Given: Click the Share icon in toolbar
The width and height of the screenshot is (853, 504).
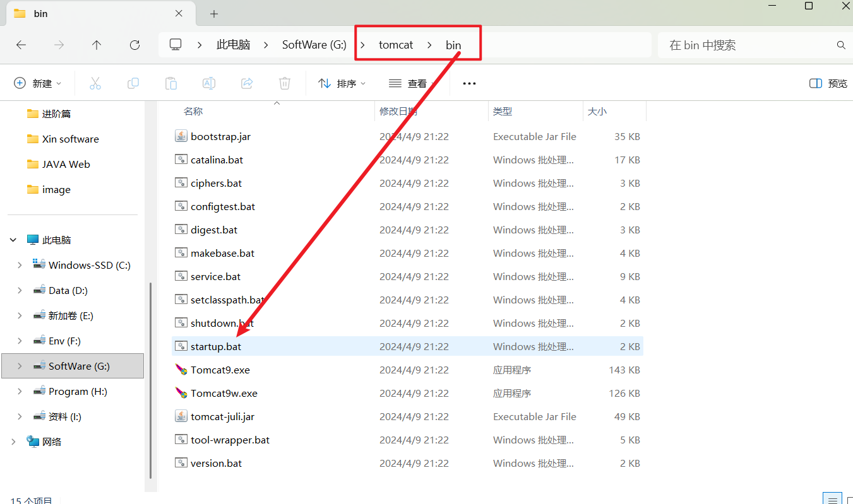Looking at the screenshot, I should pyautogui.click(x=247, y=83).
